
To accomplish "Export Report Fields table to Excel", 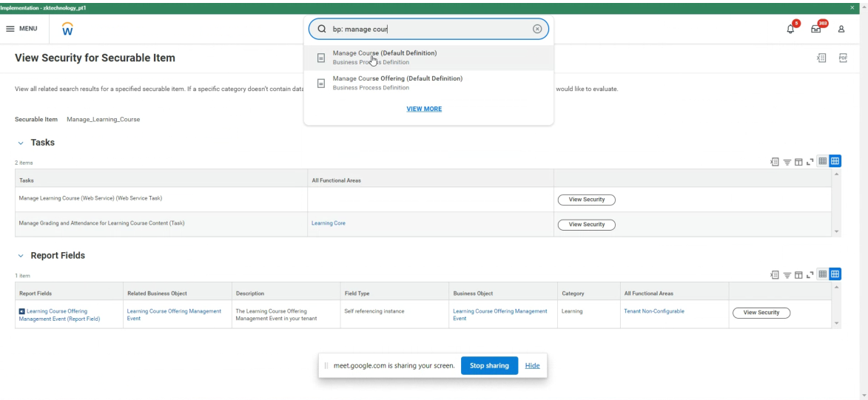I will point(775,274).
